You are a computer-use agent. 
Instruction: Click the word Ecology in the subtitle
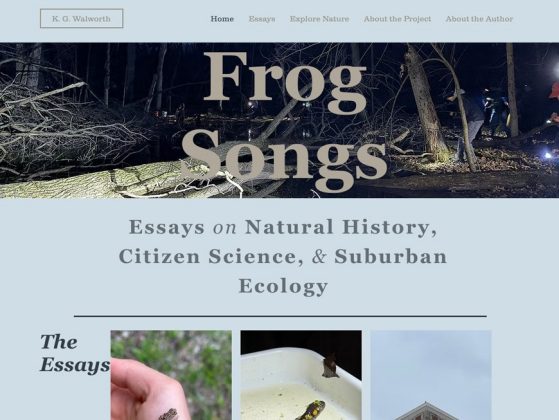click(283, 286)
